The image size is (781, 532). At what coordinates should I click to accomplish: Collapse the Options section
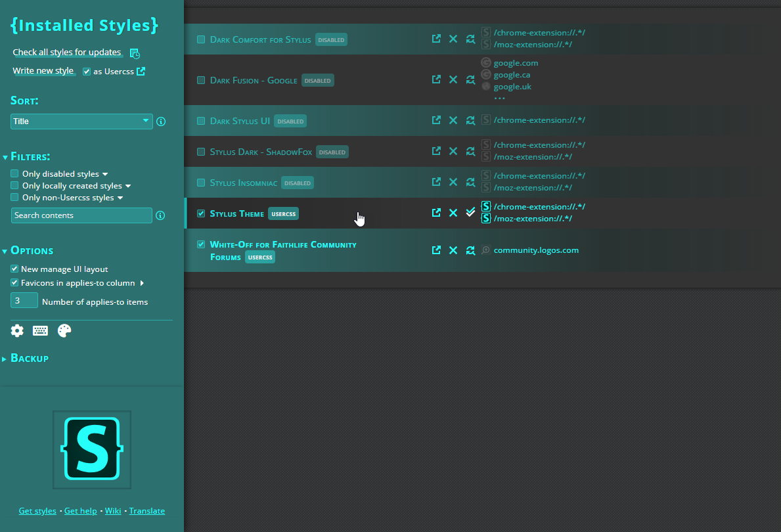click(x=5, y=252)
